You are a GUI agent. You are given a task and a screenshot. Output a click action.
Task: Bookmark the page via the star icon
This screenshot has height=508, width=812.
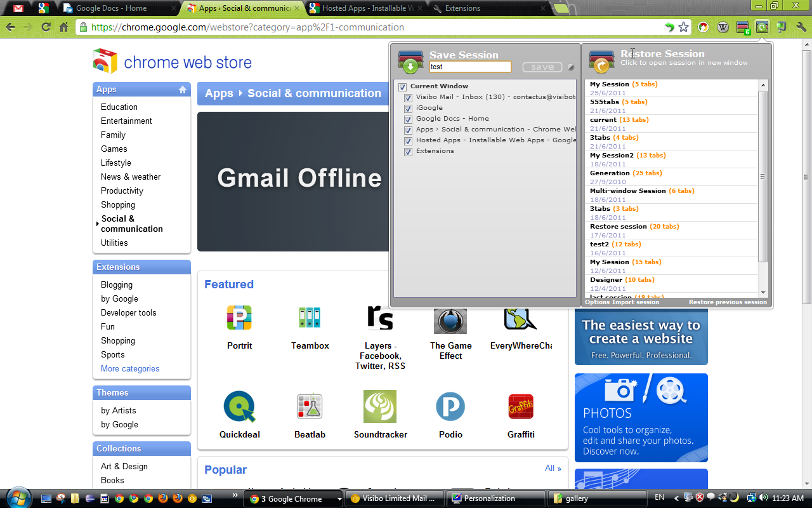tap(682, 27)
